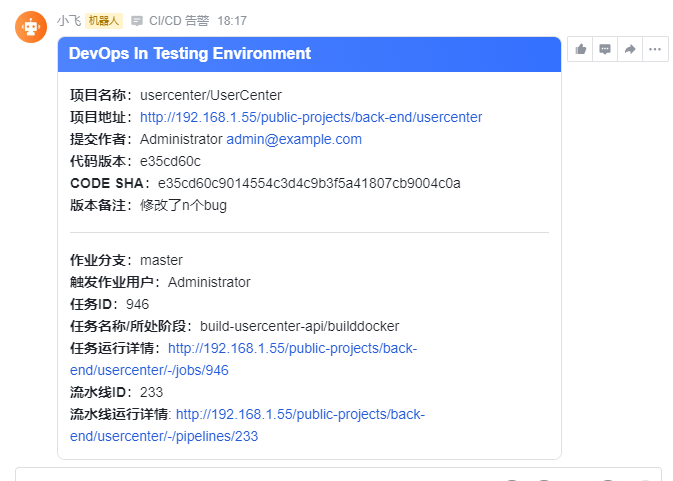Click the 18:17 message timestamp
Screen dimensions: 673x481
(232, 20)
